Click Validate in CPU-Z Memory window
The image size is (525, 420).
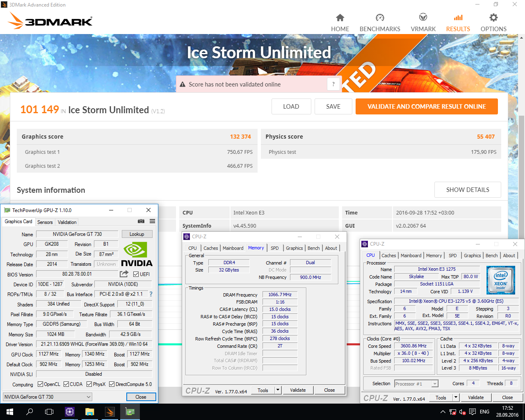pos(298,390)
